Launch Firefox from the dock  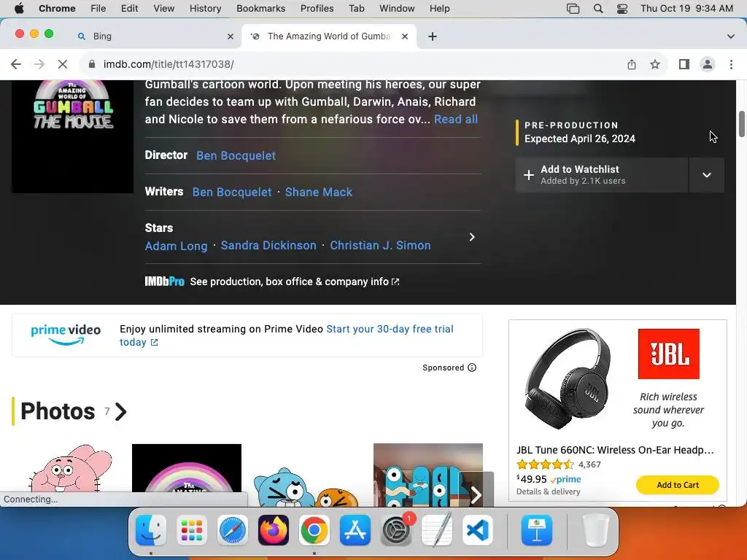click(x=274, y=530)
